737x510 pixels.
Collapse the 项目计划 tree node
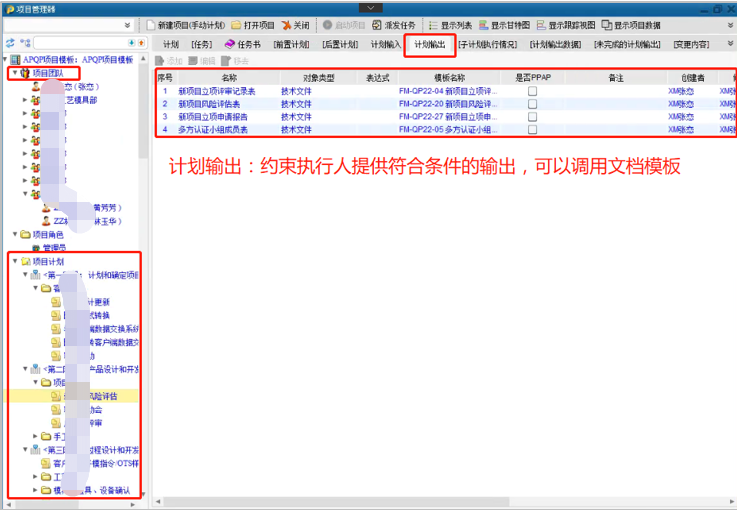(13, 261)
